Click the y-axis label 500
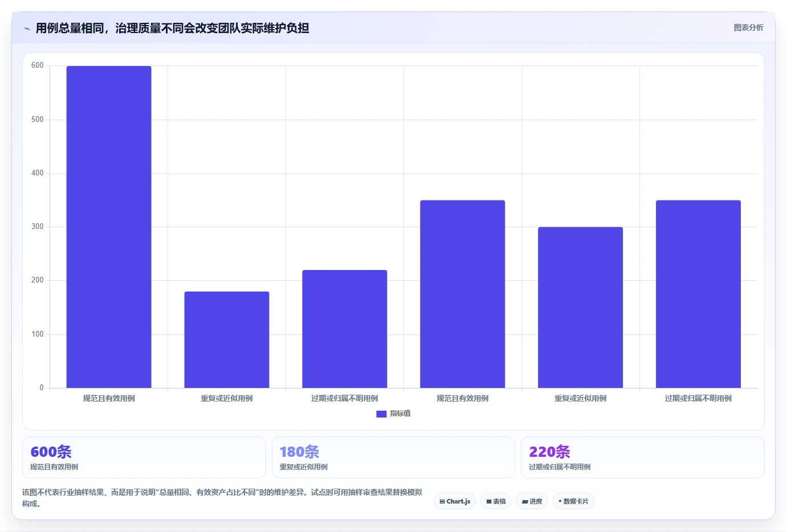The image size is (787, 532). click(x=38, y=120)
